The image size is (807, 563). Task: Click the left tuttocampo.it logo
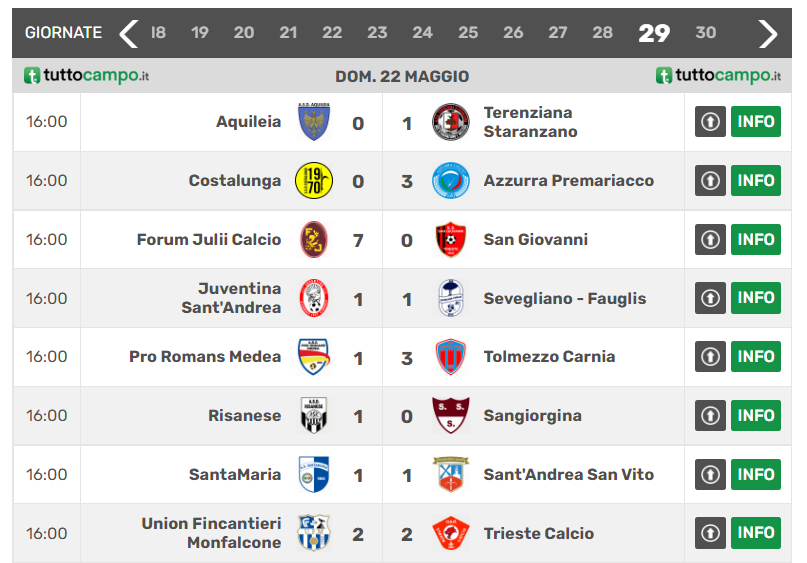click(87, 76)
